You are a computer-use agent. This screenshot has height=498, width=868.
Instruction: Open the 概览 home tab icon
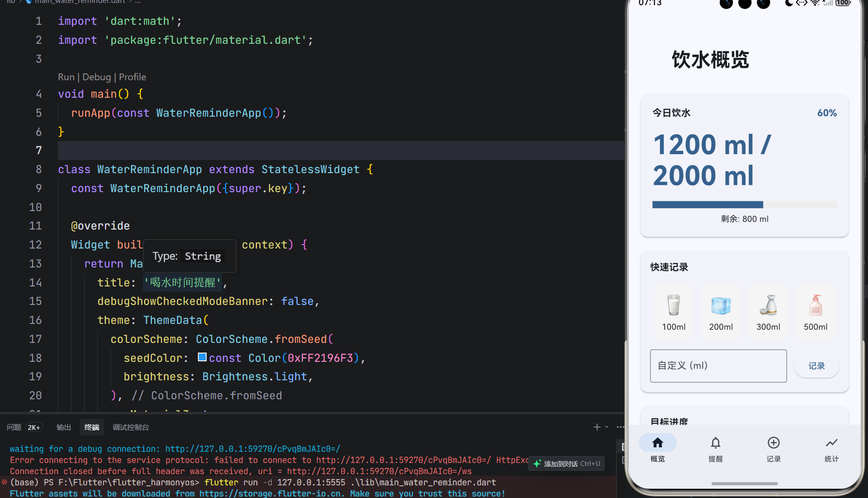coord(657,443)
